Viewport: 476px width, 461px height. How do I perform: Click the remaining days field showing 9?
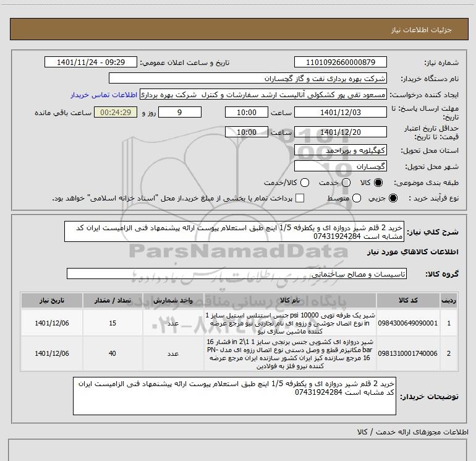(x=180, y=112)
